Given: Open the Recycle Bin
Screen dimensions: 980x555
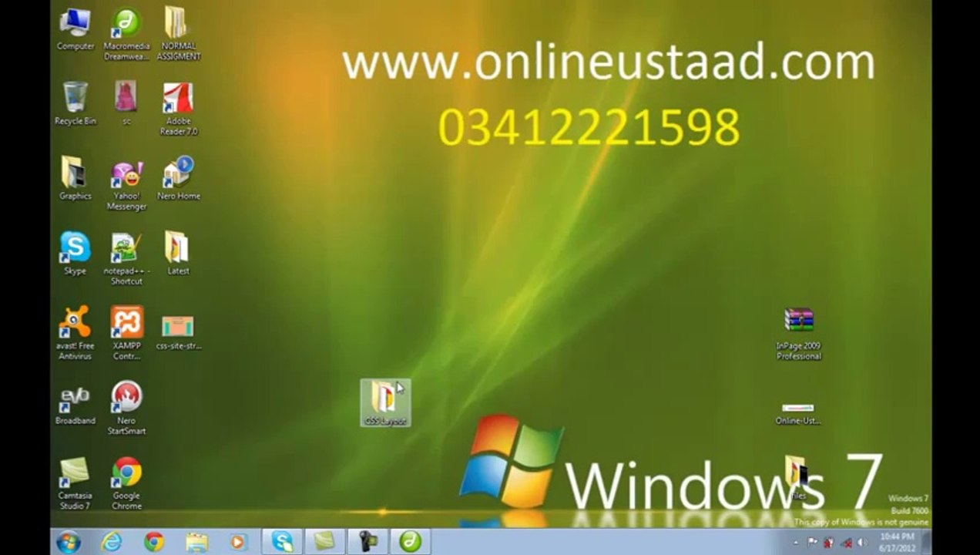Looking at the screenshot, I should 76,103.
